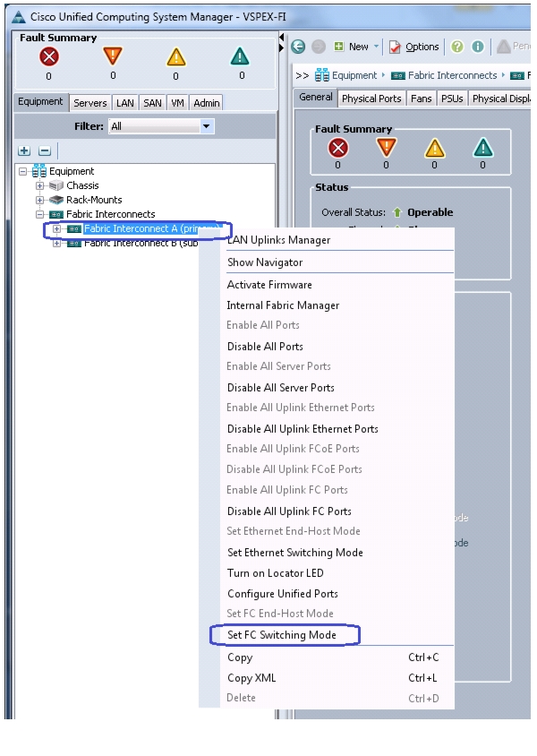Expand all tree nodes with plus button
Viewport: 537px width, 756px height.
point(24,150)
